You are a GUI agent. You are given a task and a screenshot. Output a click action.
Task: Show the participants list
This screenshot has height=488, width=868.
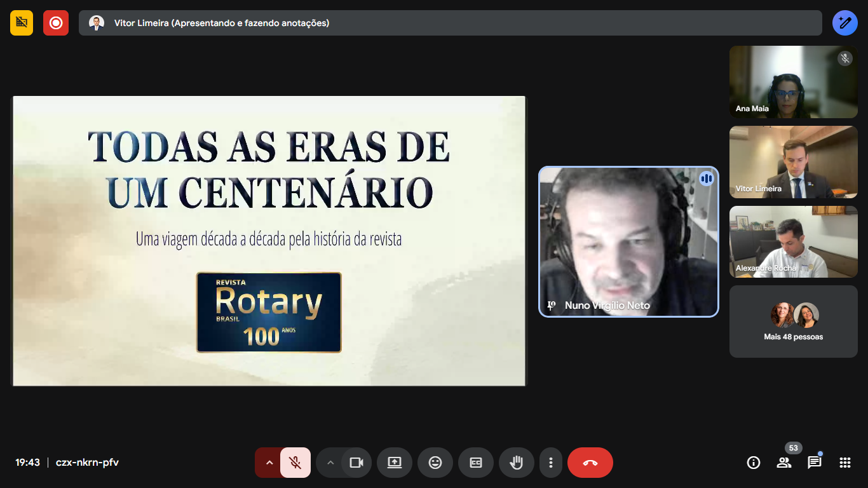point(784,463)
